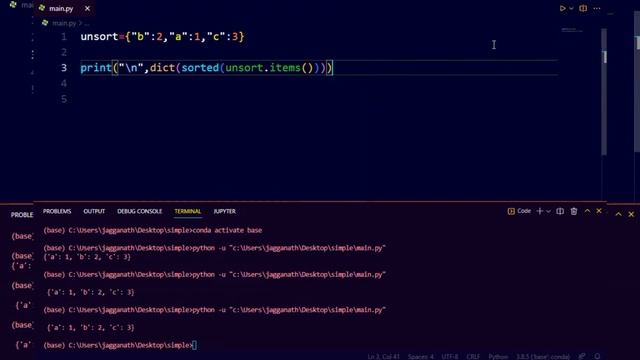
Task: Click the print keyword on line 3
Action: point(96,68)
